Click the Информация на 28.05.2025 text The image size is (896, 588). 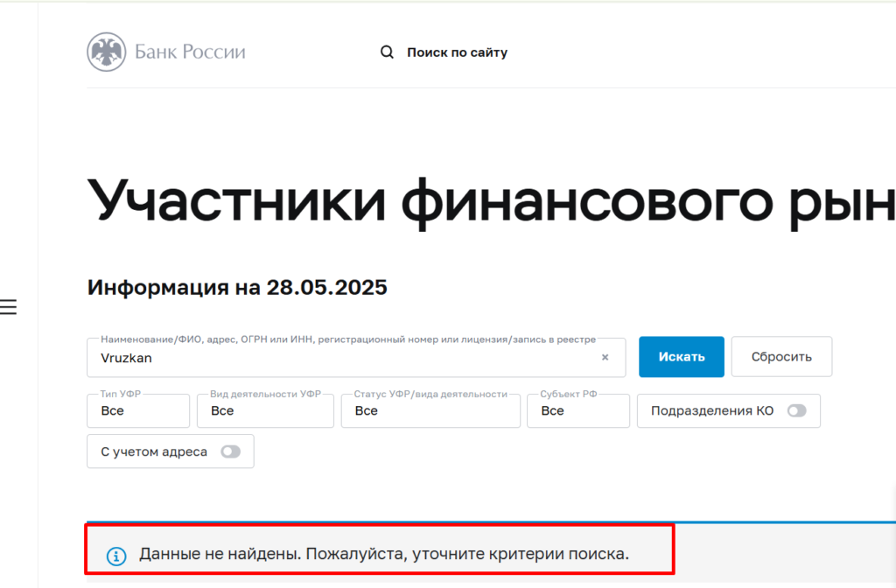(x=237, y=287)
